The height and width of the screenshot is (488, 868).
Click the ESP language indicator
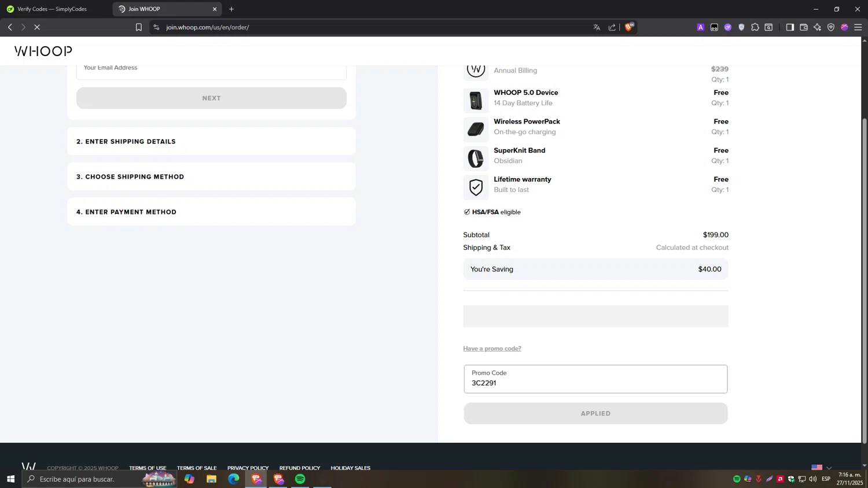click(826, 479)
